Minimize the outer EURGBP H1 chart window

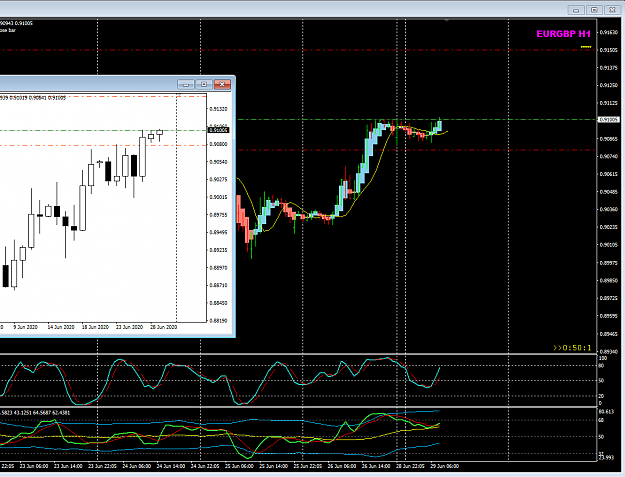tap(576, 10)
